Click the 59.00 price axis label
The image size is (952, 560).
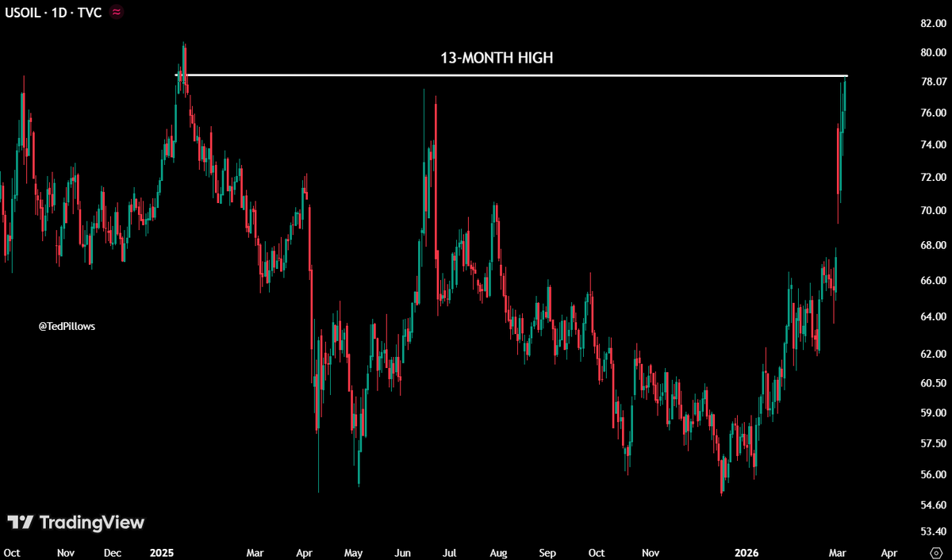point(933,413)
